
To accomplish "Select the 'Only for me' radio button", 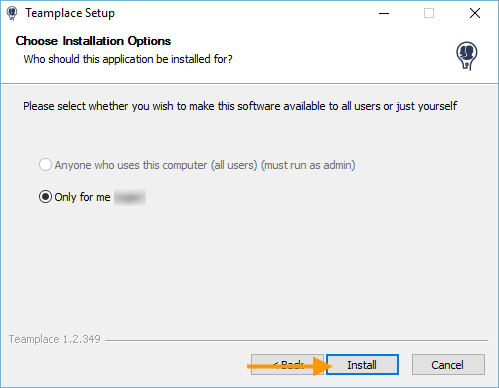I will click(x=45, y=197).
